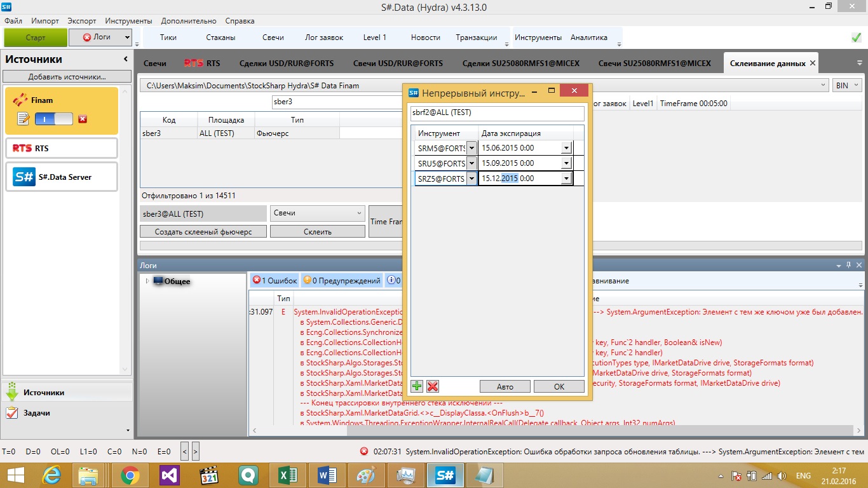Click the green checkmark status icon
The height and width of the screenshot is (488, 868).
pos(856,37)
